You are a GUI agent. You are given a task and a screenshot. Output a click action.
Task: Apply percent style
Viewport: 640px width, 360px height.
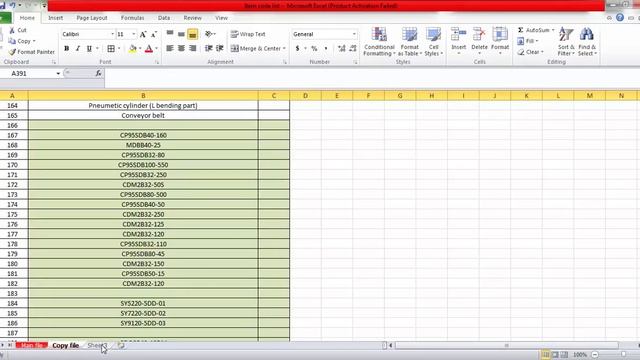(314, 49)
